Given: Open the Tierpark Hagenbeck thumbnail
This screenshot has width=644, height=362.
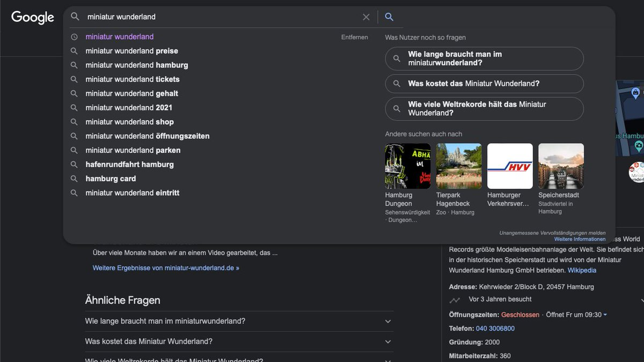Looking at the screenshot, I should pos(459,166).
